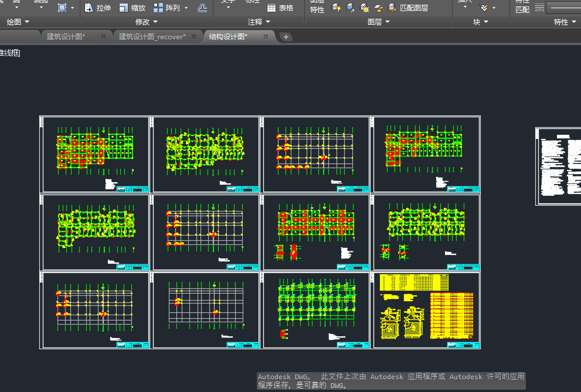Click the Autodesk DWG trusted file notification
The image size is (581, 392).
[391, 381]
